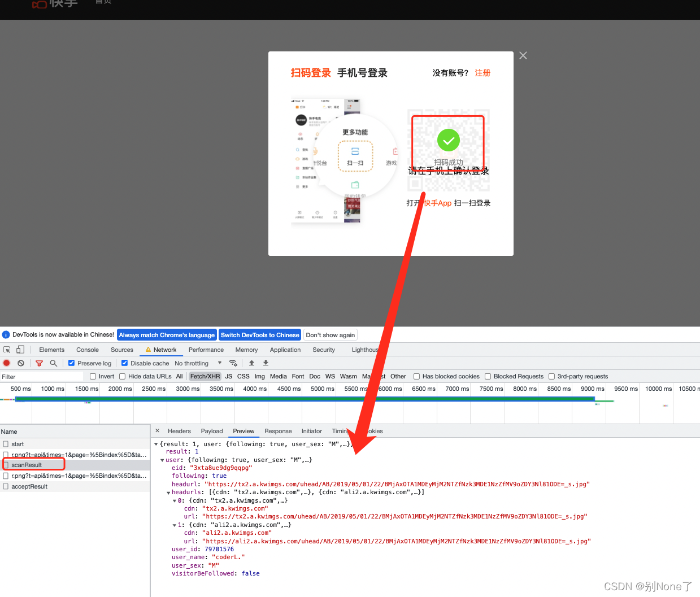Filter requests by WS type
This screenshot has width=700, height=597.
[x=330, y=376]
